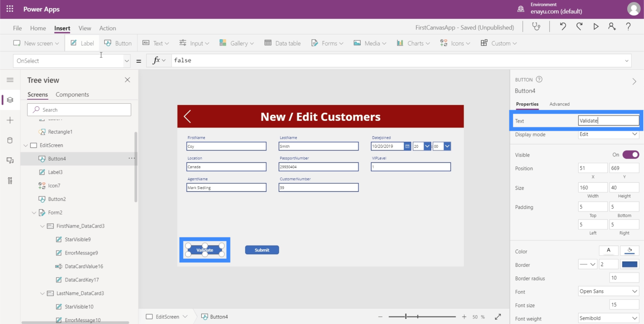The width and height of the screenshot is (644, 324).
Task: Collapse FirstName_DataCard3 tree node
Action: (43, 226)
